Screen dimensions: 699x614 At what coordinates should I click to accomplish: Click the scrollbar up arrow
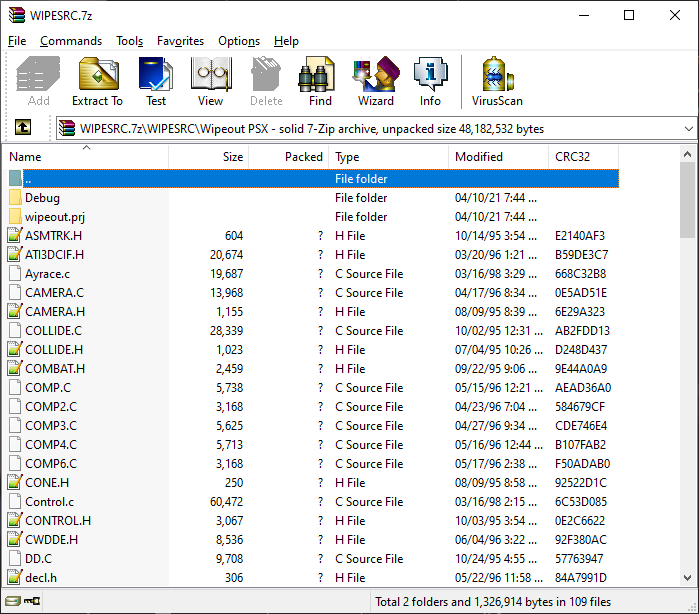click(x=687, y=154)
